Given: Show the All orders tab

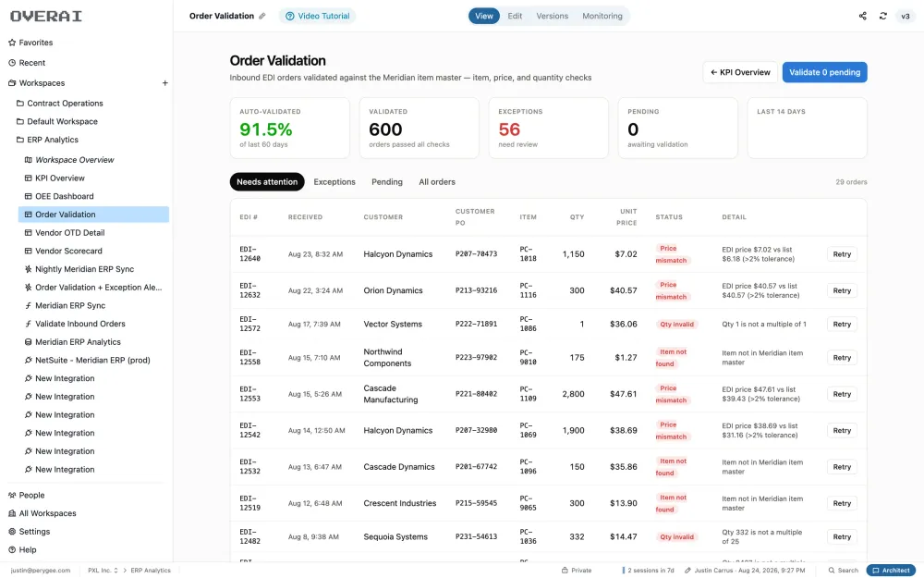Looking at the screenshot, I should [437, 181].
